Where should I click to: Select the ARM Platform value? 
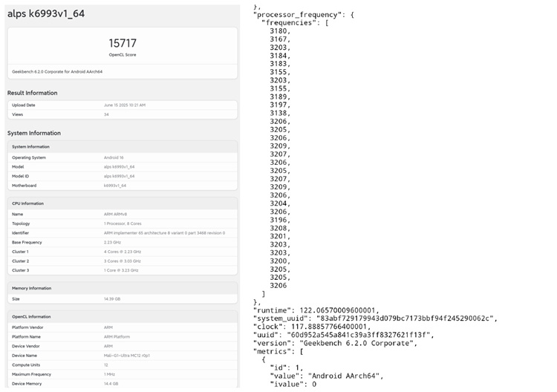coord(117,336)
